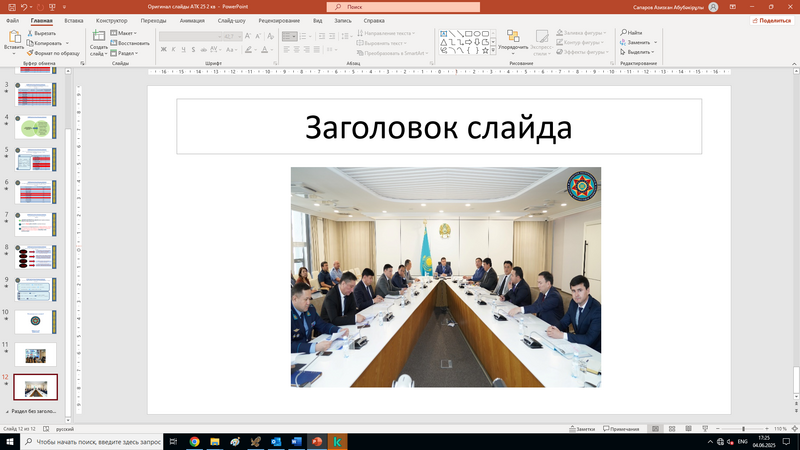The image size is (800, 450).
Task: Collapse the 'Раздел без заголовка' section
Action: 7,411
